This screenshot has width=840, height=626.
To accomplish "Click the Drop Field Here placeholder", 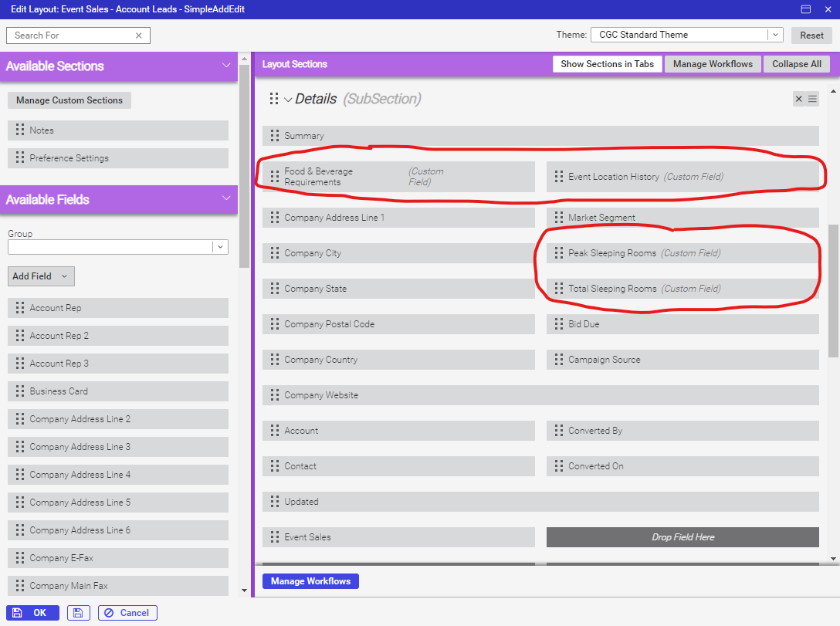I will pos(682,537).
